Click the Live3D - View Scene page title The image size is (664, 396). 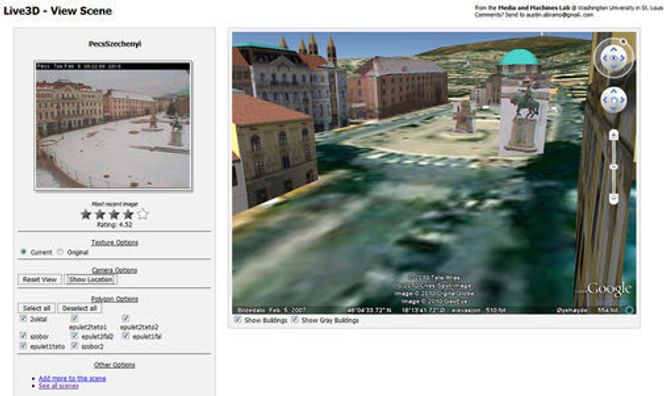58,11
